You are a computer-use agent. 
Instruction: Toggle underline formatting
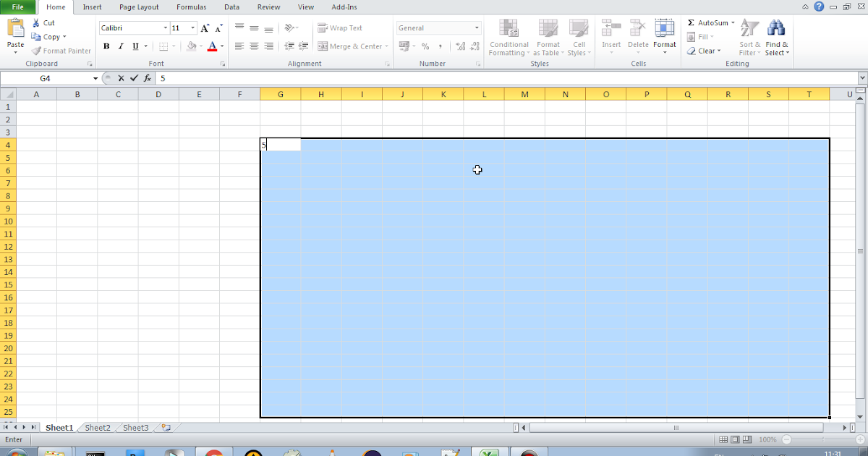pyautogui.click(x=136, y=46)
